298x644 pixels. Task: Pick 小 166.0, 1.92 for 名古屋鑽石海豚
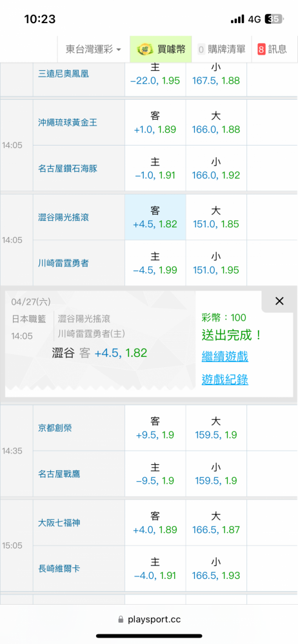216,168
